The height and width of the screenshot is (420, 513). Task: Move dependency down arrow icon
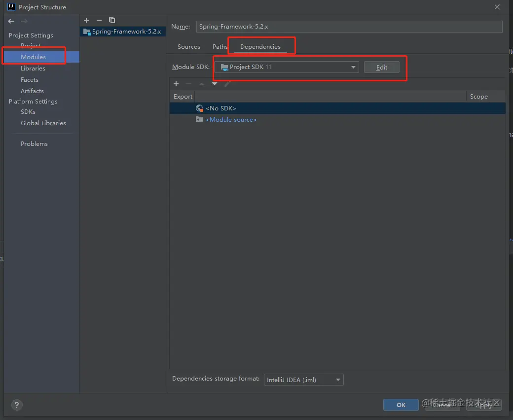(214, 84)
